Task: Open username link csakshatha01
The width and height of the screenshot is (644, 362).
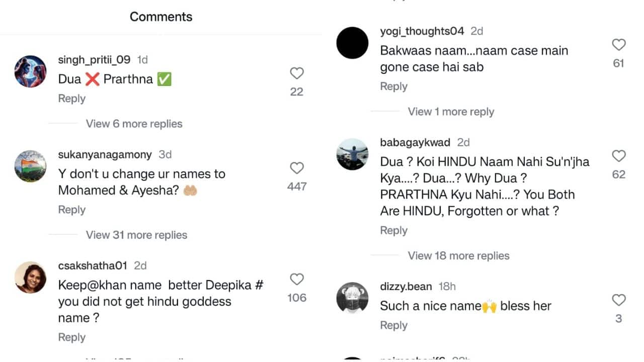Action: (x=93, y=265)
